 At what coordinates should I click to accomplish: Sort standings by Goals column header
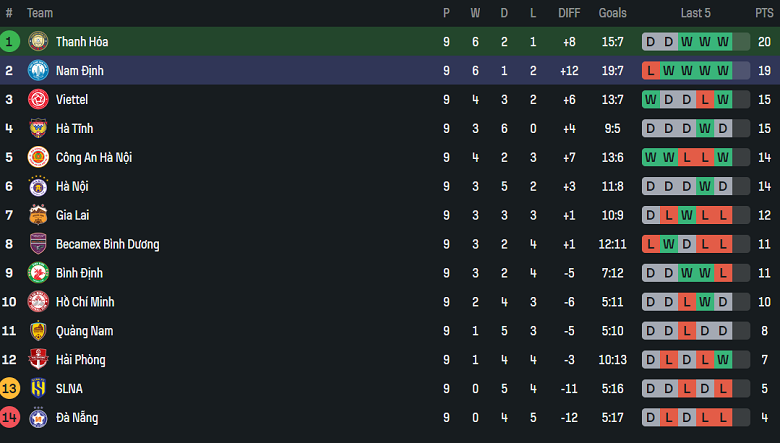pos(612,13)
